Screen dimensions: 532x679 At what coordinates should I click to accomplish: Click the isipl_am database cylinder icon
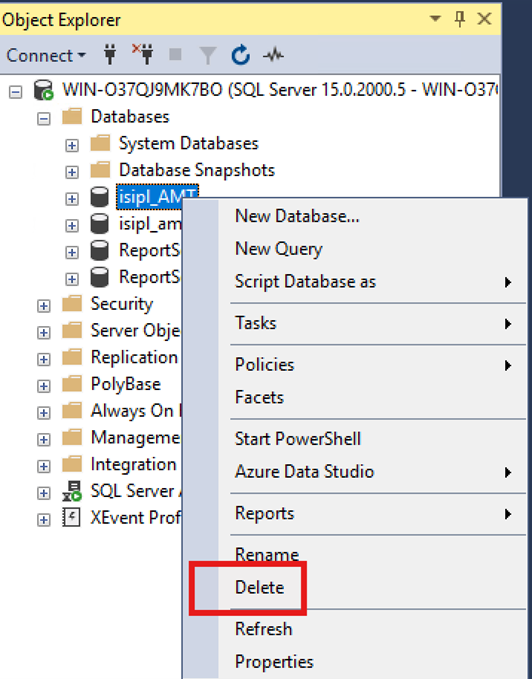click(x=100, y=224)
